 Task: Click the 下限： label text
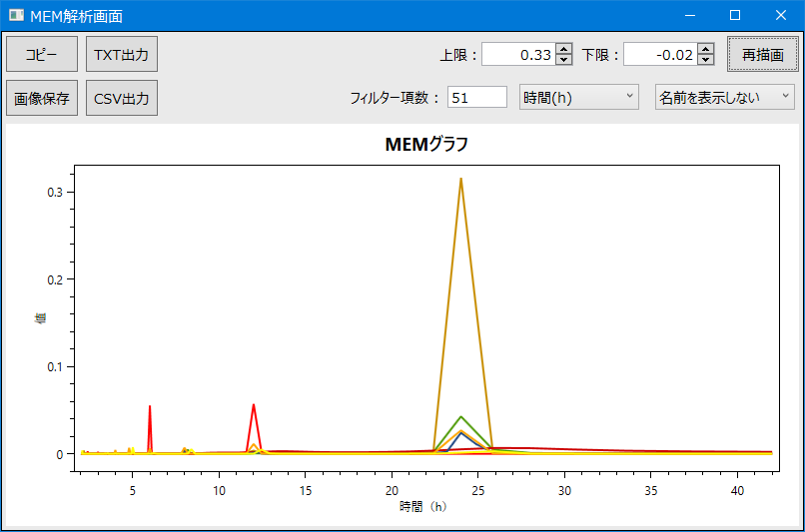pyautogui.click(x=600, y=55)
